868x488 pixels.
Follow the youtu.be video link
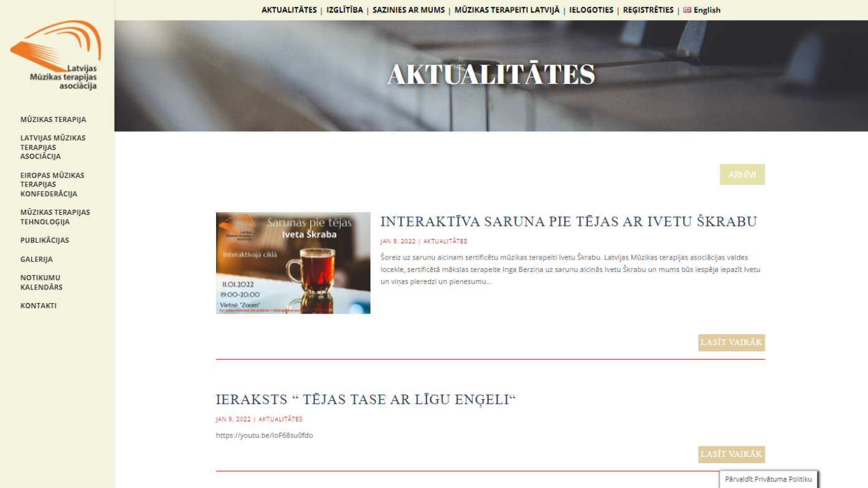265,435
